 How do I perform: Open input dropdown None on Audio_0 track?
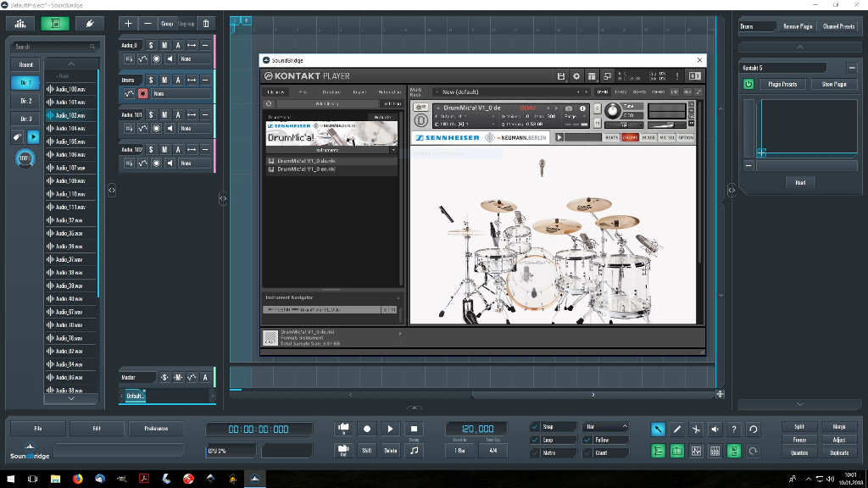(194, 58)
